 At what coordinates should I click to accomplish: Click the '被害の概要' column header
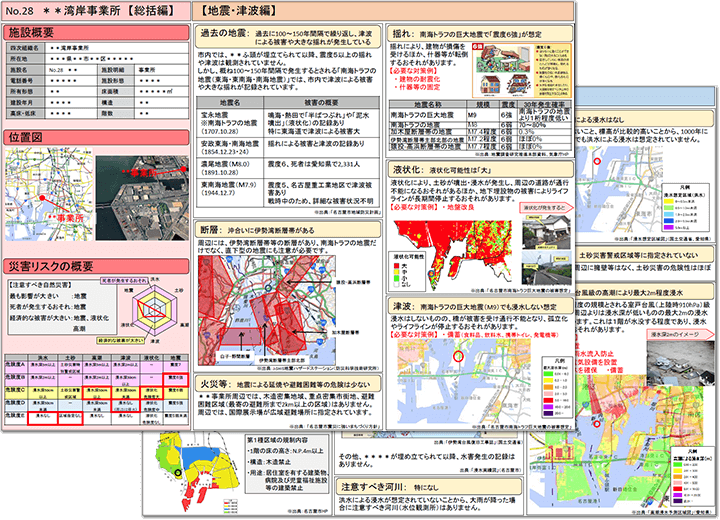click(x=321, y=102)
